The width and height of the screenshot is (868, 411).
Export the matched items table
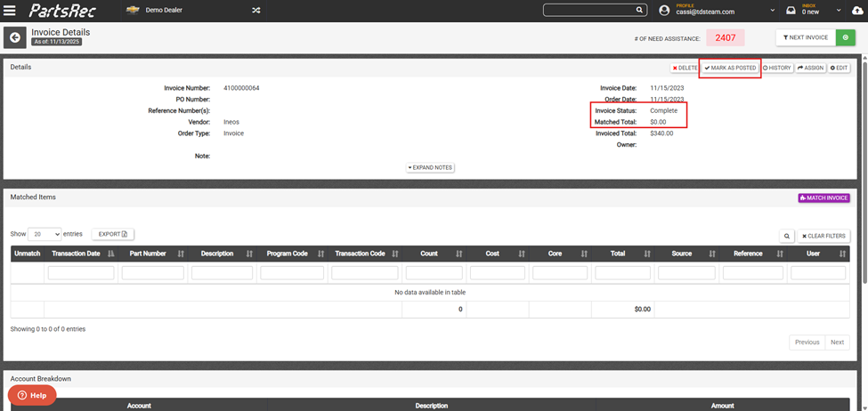point(113,235)
